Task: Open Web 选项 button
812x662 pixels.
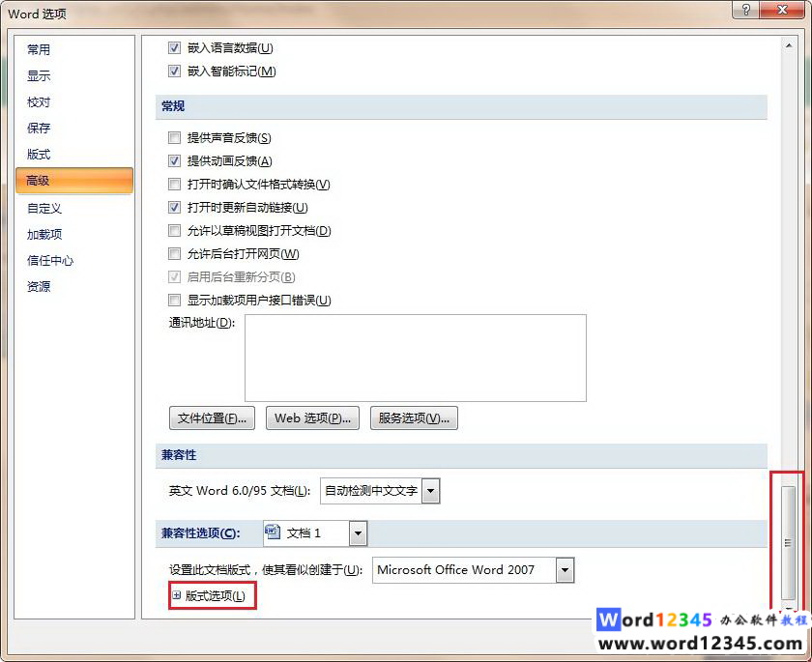Action: (x=313, y=418)
